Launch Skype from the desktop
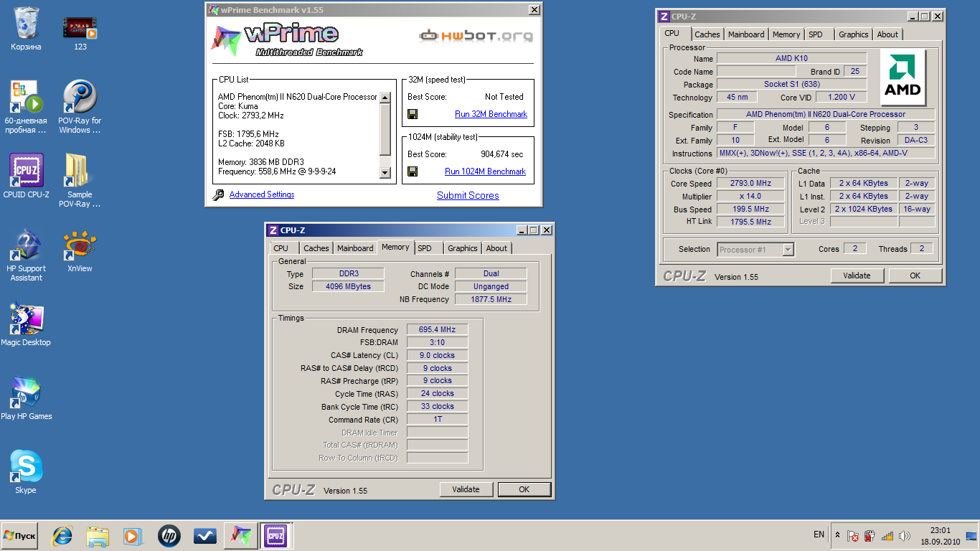 click(26, 472)
